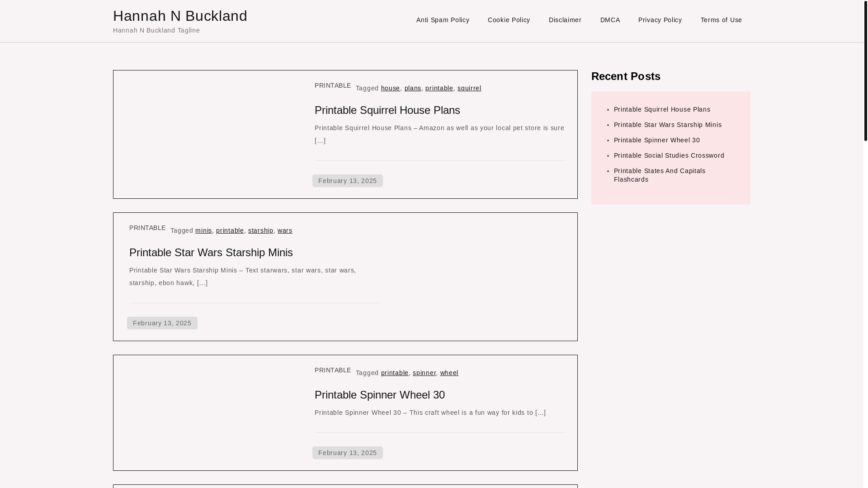
Task: Open Privacy Policy menu item
Action: (660, 20)
